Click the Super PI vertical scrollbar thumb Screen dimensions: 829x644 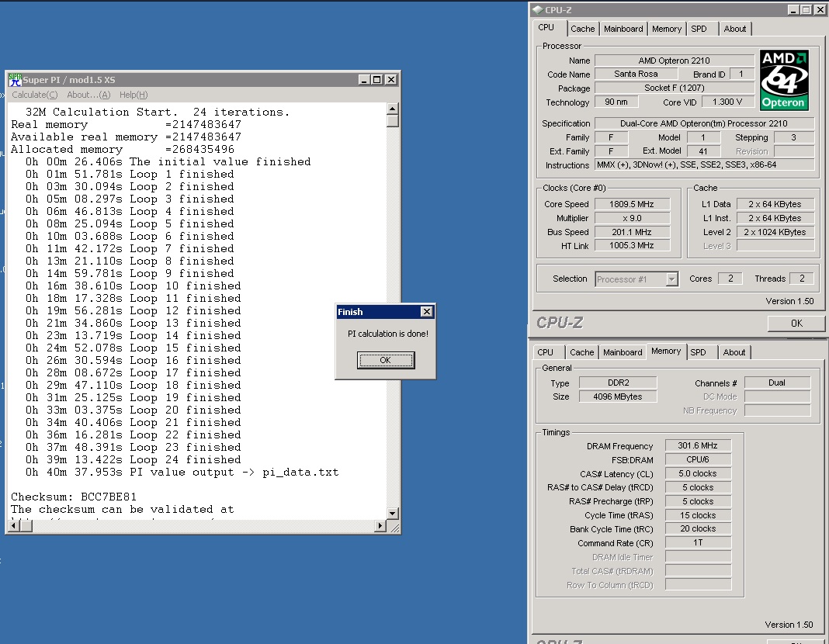coord(392,121)
